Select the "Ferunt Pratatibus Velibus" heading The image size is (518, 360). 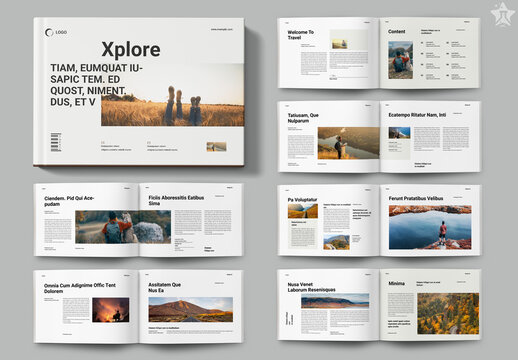[x=416, y=198]
